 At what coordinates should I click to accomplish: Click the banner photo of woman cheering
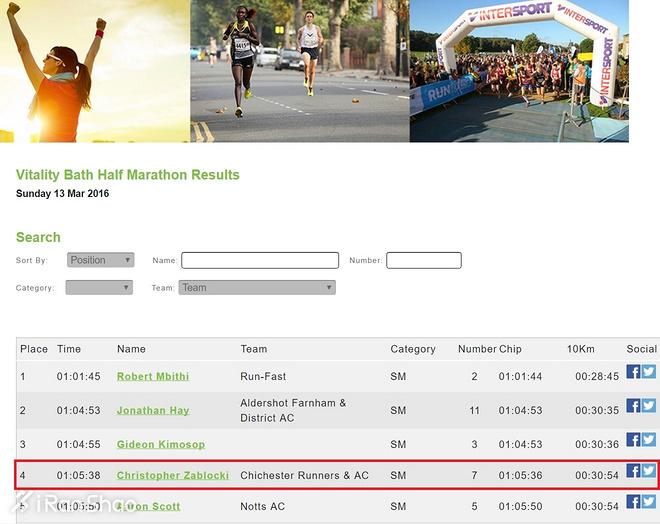95,70
